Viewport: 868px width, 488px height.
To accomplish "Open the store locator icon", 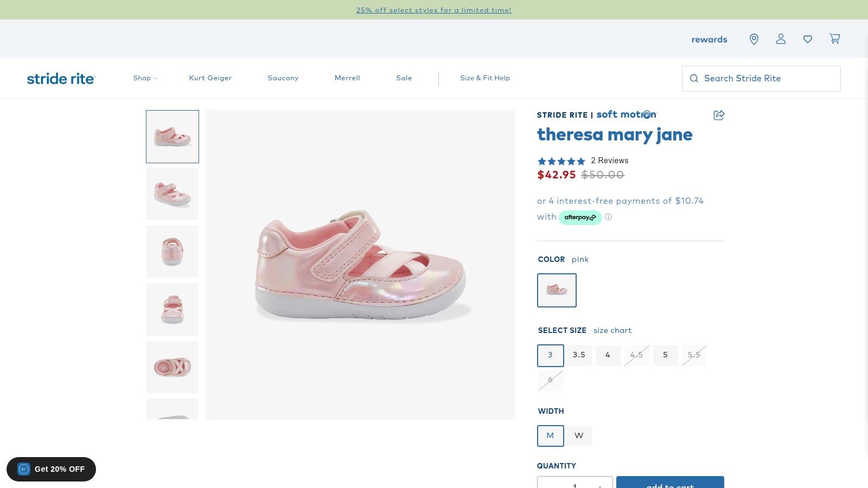I will 754,38.
